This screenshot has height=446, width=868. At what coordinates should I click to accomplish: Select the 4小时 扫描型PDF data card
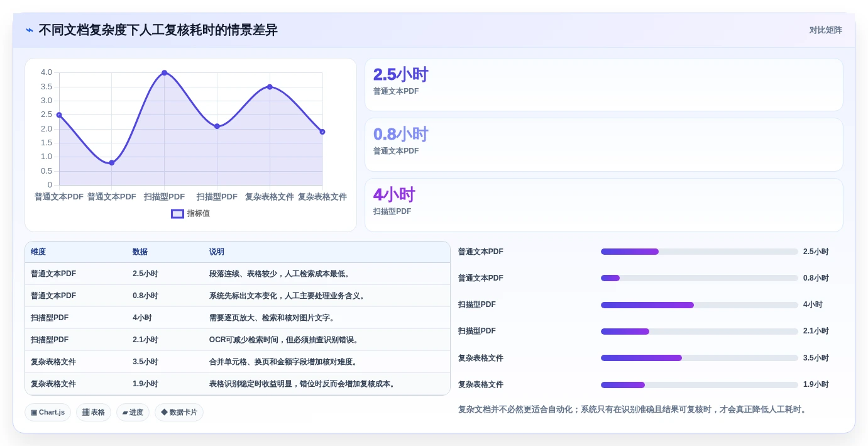pos(603,205)
